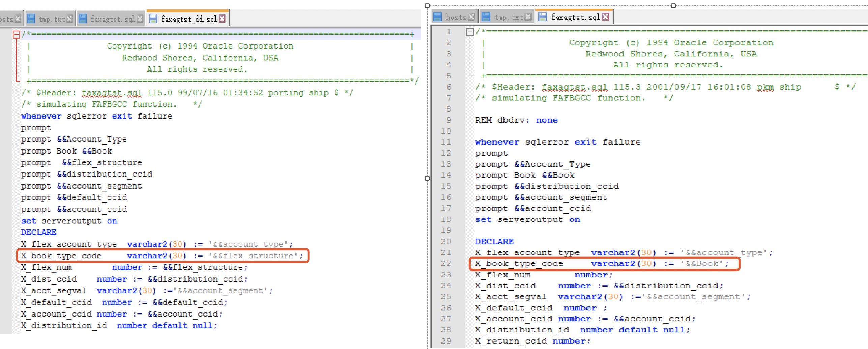The image size is (868, 349).
Task: Click 'X_distribution_id number default null;' in left window
Action: [x=119, y=326]
